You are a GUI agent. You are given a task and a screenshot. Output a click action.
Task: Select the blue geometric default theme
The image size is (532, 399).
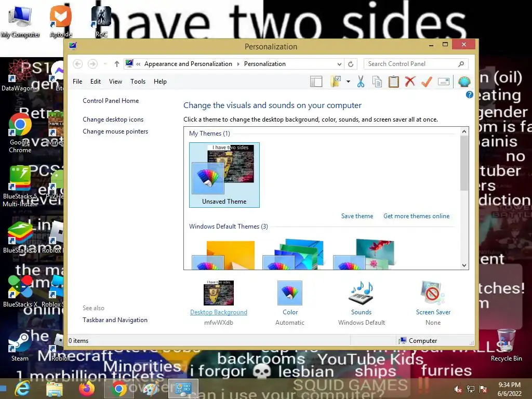(x=294, y=255)
